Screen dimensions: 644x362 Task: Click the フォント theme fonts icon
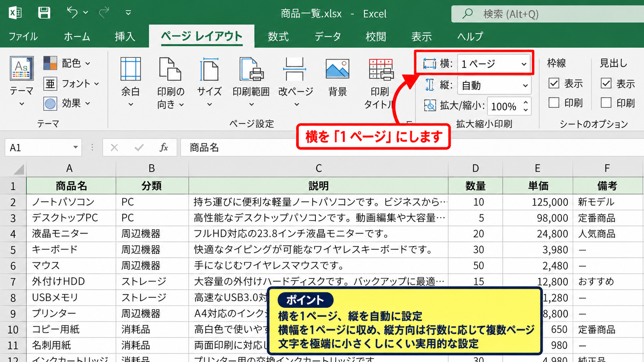coord(50,83)
